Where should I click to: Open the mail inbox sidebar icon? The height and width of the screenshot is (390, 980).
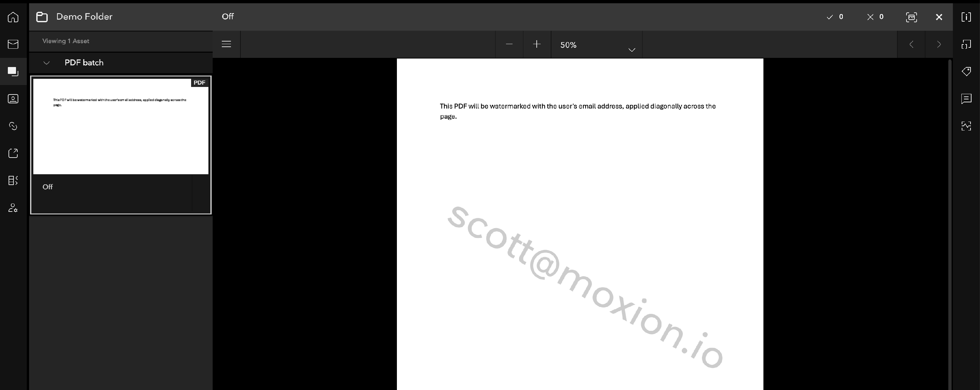pos(13,44)
